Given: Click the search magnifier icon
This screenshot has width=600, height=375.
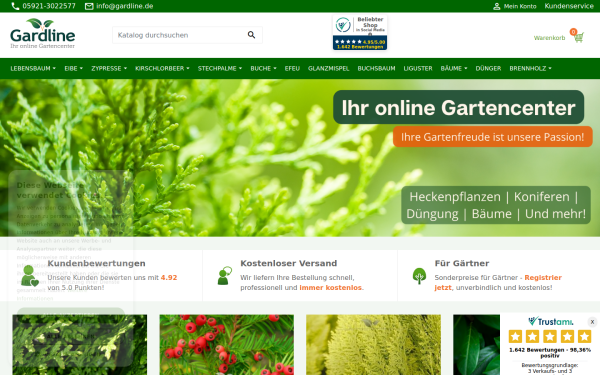Looking at the screenshot, I should tap(251, 35).
